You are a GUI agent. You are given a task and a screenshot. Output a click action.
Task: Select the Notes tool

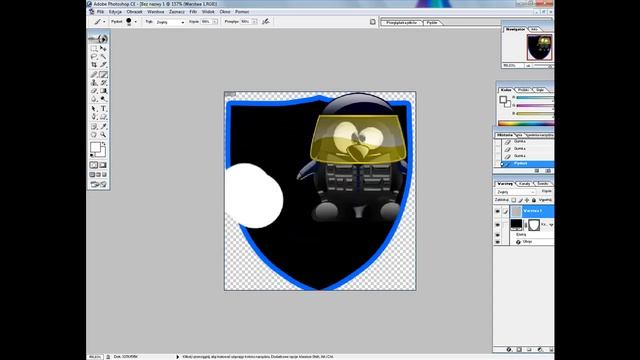tap(94, 127)
